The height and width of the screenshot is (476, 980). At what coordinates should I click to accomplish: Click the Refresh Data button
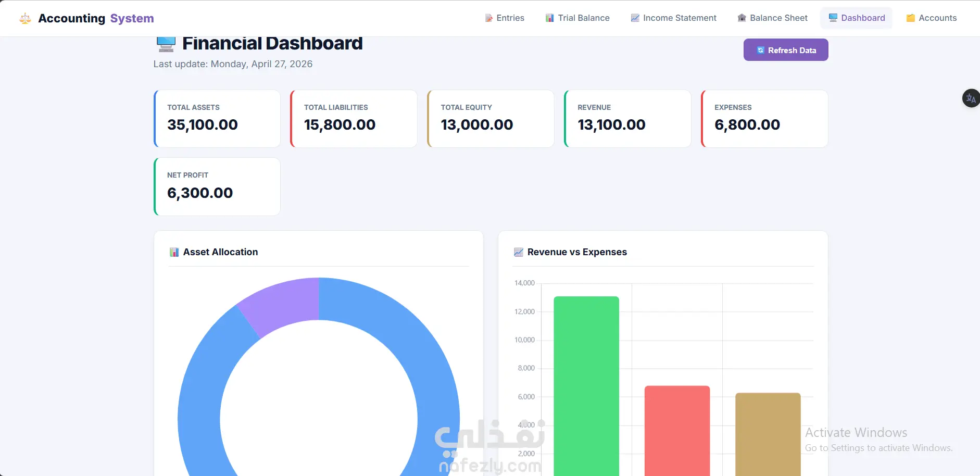786,50
